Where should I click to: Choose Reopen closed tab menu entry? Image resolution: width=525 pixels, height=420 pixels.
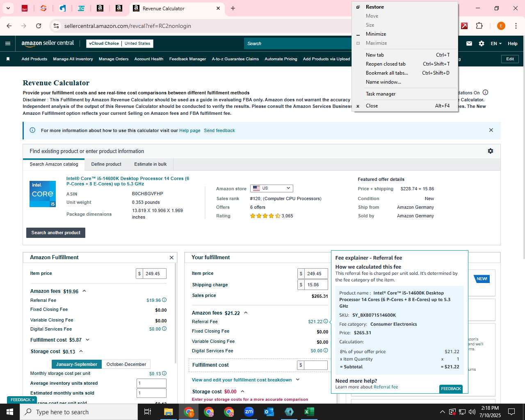(405, 64)
